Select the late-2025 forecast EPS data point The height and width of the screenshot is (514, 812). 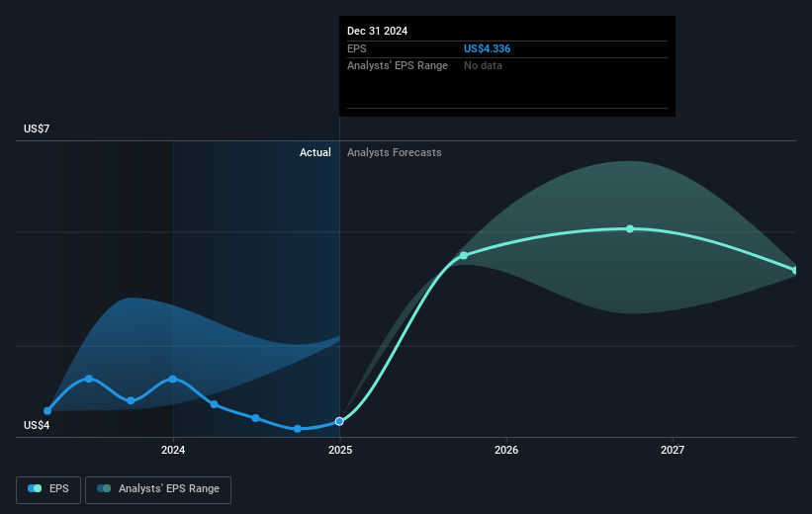(464, 255)
